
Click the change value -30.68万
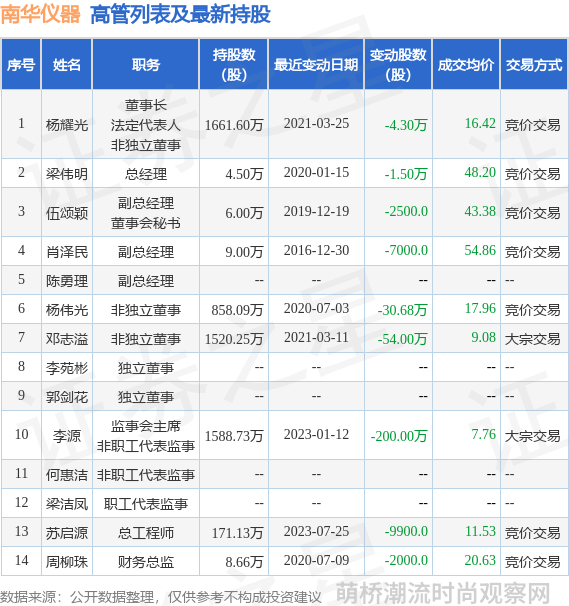[402, 310]
